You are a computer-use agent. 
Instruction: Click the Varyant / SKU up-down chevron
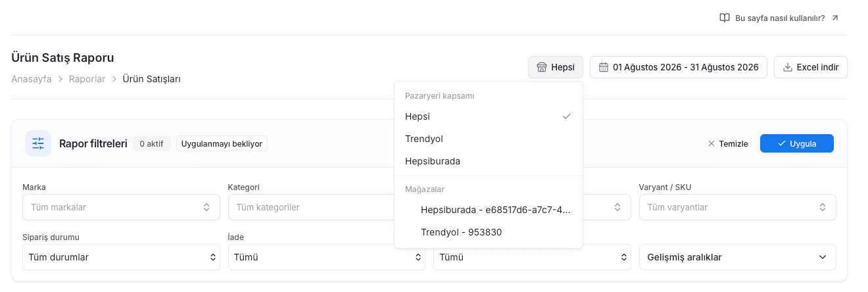823,207
